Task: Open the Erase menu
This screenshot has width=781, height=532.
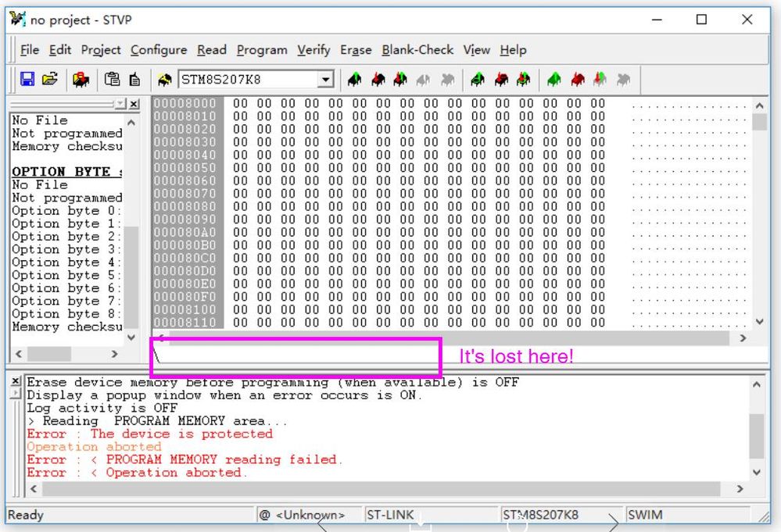Action: pos(356,50)
